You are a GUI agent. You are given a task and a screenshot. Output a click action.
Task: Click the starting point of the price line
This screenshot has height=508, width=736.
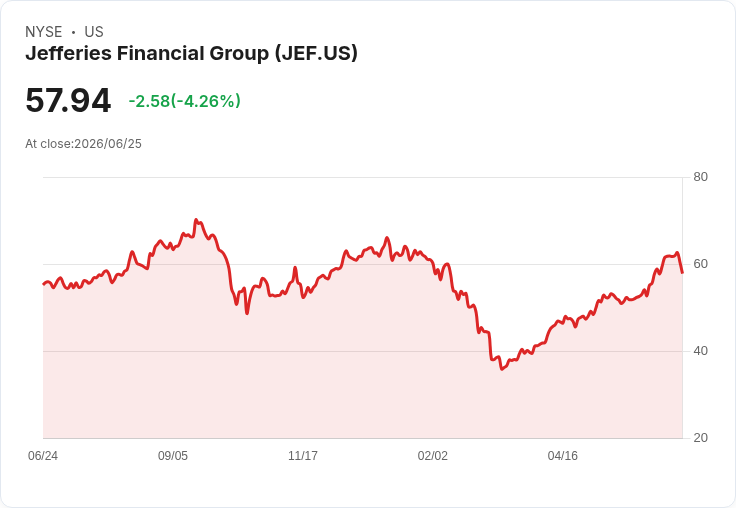click(44, 284)
